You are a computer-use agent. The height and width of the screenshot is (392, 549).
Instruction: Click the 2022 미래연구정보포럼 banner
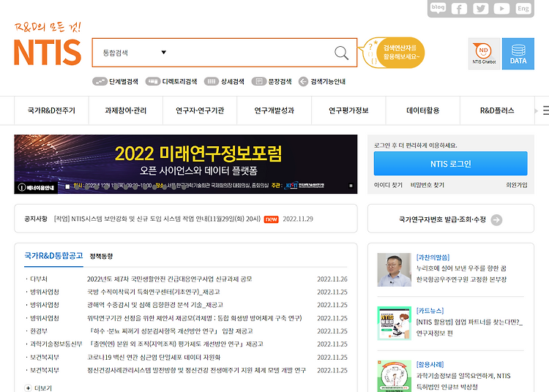(x=186, y=164)
